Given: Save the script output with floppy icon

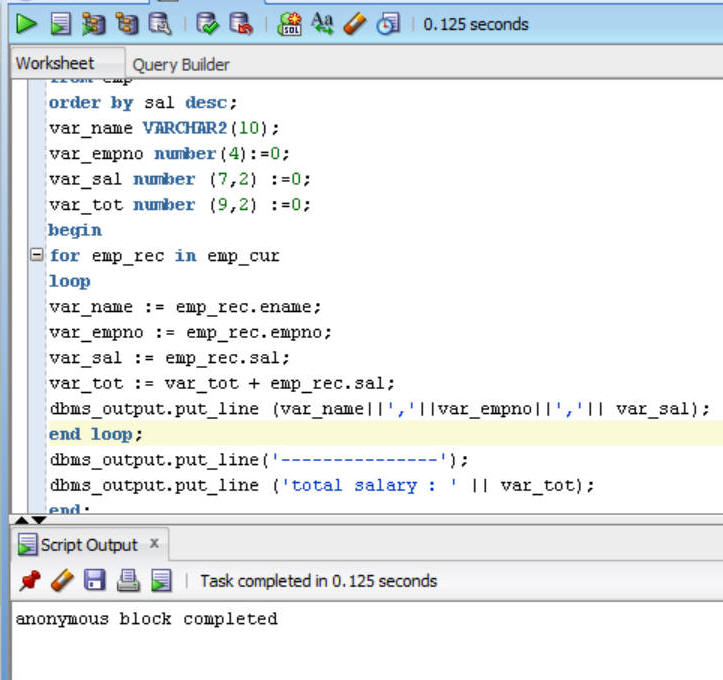Looking at the screenshot, I should click(x=95, y=580).
